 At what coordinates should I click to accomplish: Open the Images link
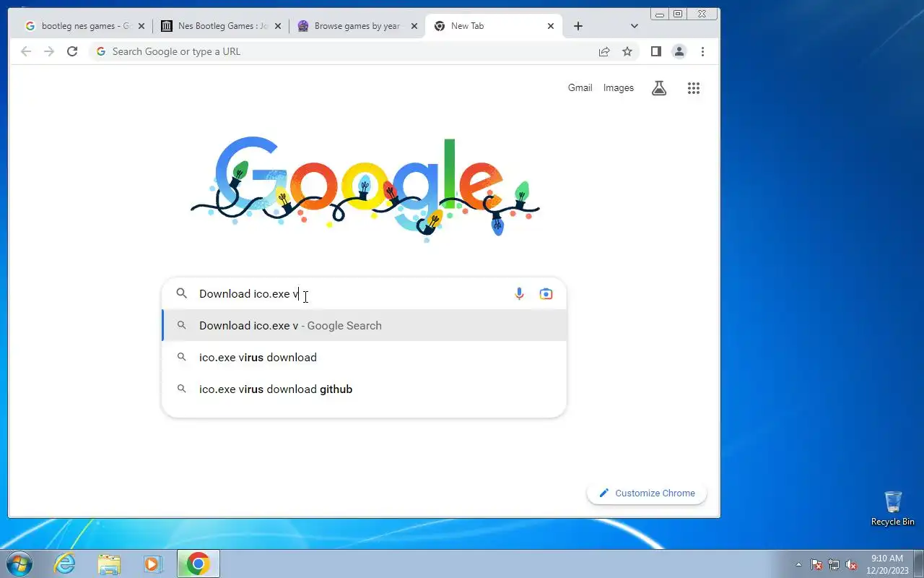[x=619, y=88]
